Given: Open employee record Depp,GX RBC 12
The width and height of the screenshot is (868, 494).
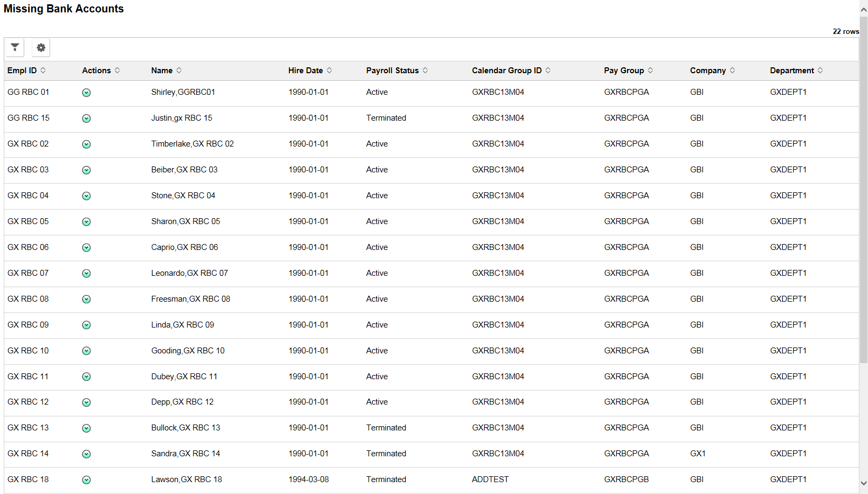Looking at the screenshot, I should [x=182, y=402].
